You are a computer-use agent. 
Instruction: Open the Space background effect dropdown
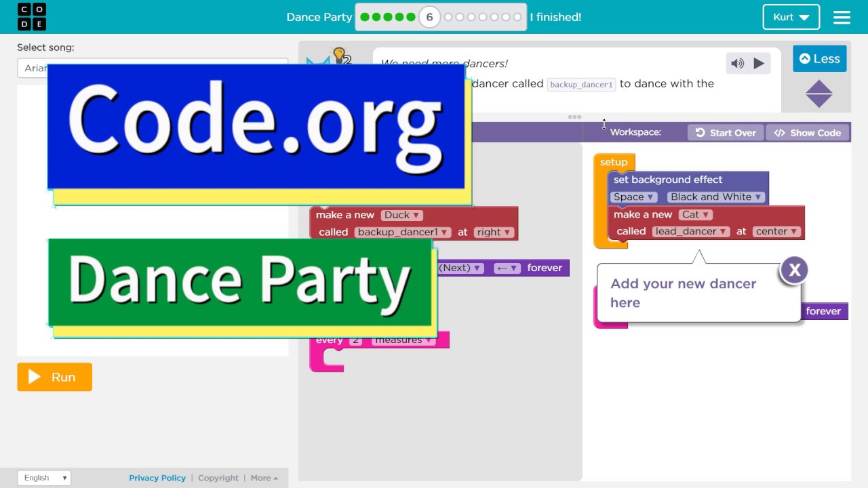(634, 197)
